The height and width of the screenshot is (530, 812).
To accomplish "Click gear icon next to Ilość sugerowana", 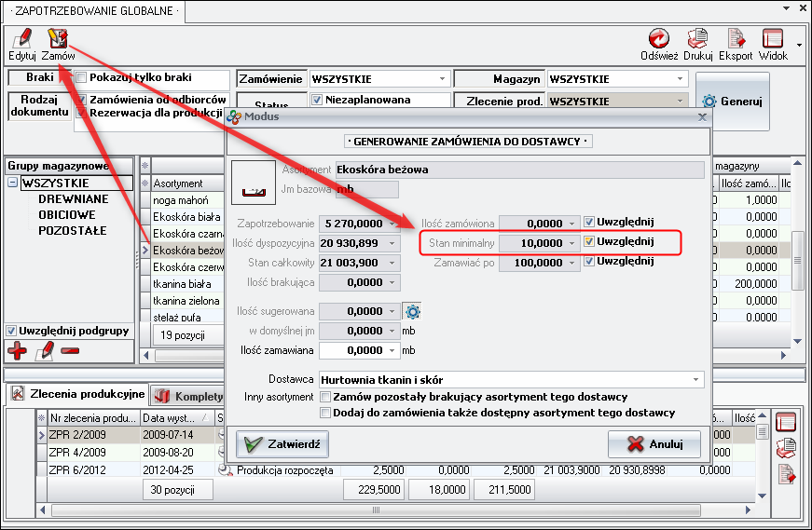I will coord(412,311).
